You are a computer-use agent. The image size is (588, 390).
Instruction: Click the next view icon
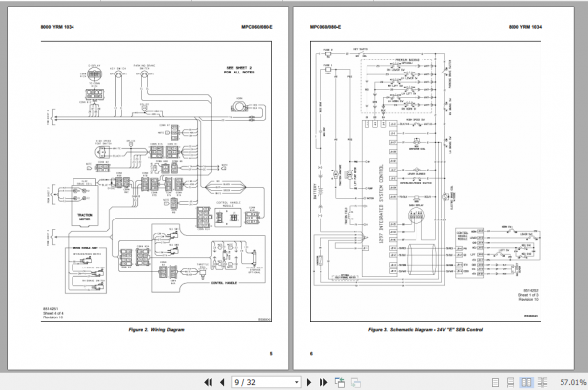click(x=355, y=382)
